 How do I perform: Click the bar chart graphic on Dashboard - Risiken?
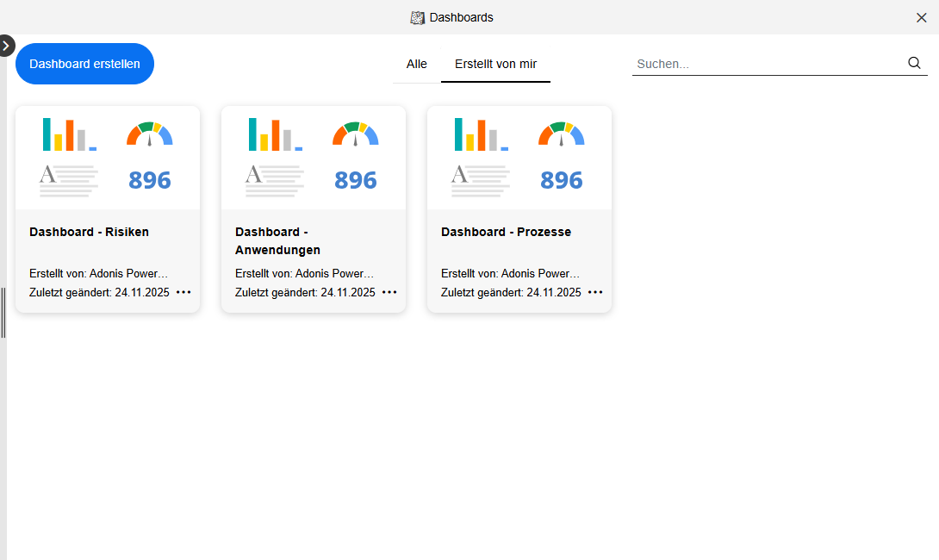(x=69, y=134)
